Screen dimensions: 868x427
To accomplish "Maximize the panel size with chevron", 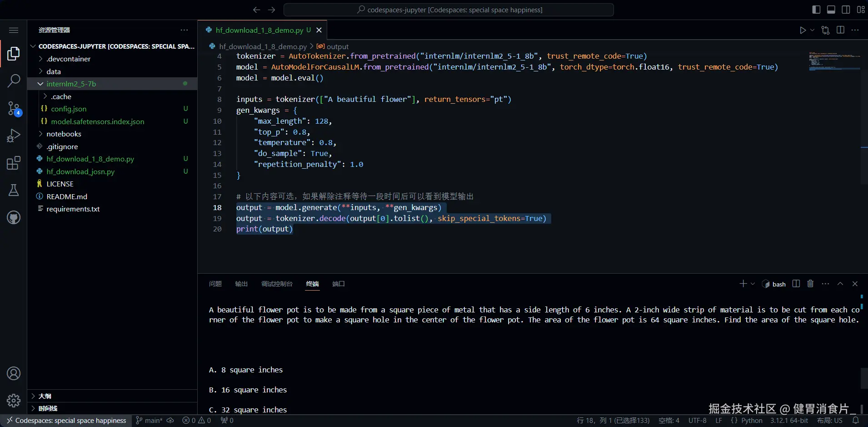I will click(840, 284).
